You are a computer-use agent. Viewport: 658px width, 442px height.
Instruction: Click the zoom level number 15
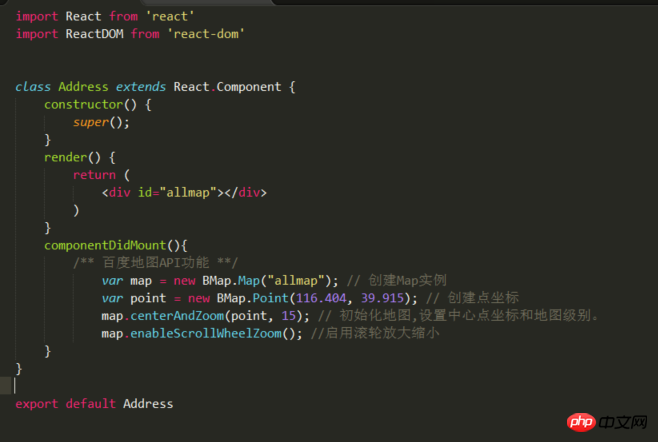[288, 316]
